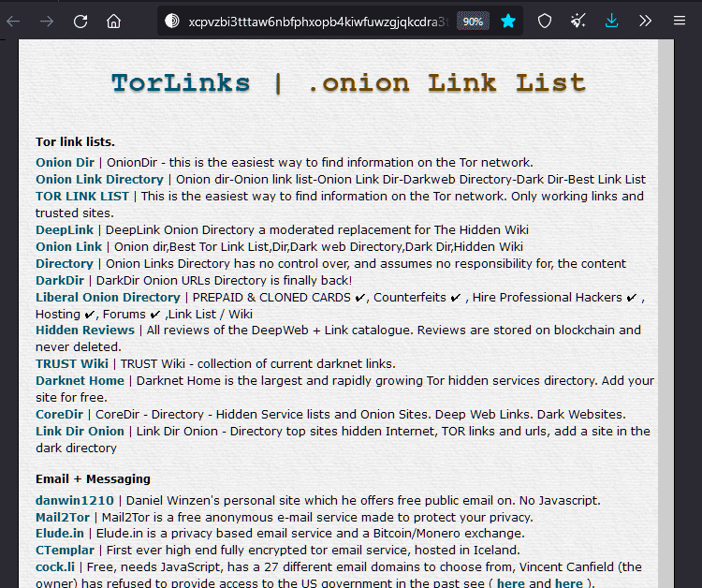Open the downloads panel

pos(611,21)
